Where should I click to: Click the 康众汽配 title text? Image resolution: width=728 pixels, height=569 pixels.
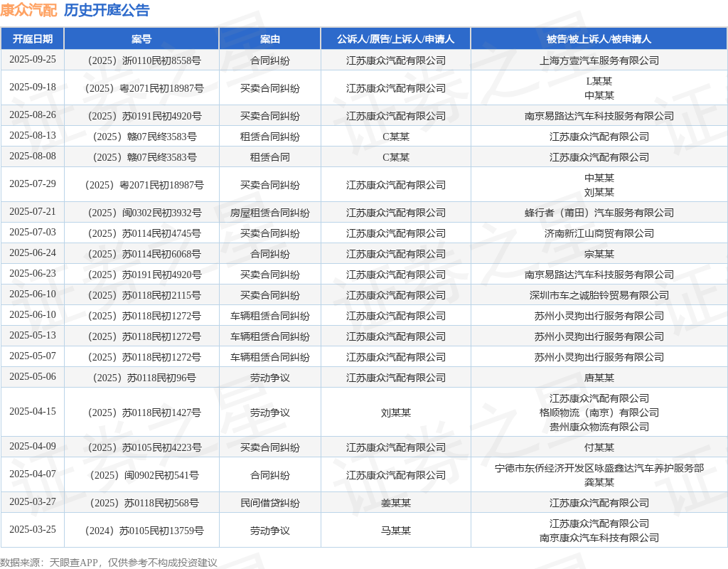28,10
